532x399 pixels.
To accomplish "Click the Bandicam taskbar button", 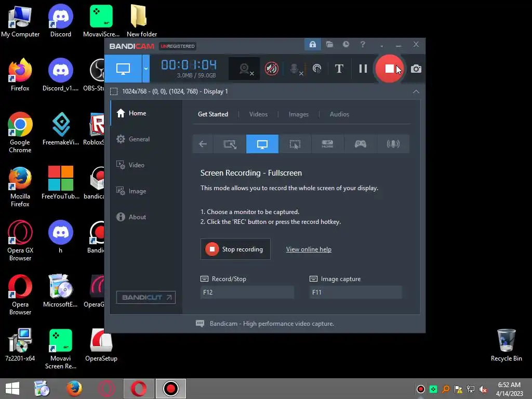I will (x=170, y=389).
